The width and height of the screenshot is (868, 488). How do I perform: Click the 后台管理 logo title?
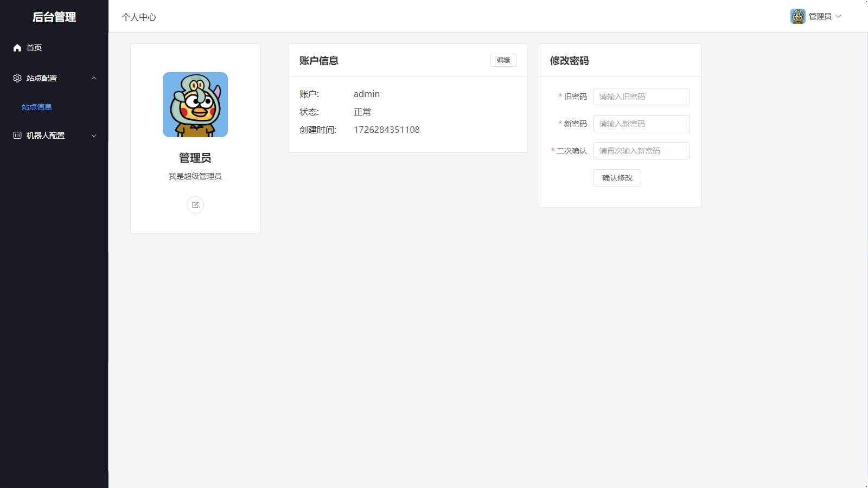click(x=54, y=17)
